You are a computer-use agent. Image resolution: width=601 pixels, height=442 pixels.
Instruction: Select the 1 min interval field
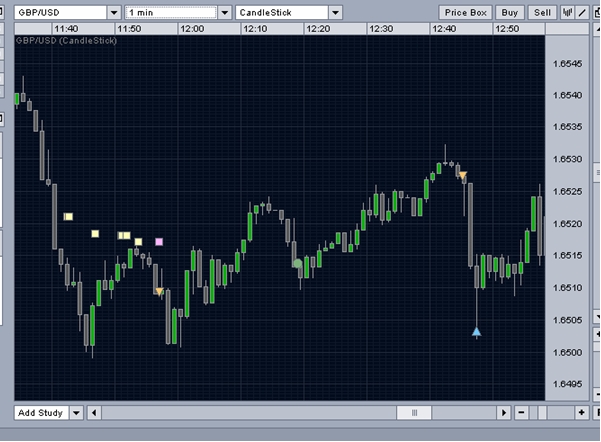[171, 13]
